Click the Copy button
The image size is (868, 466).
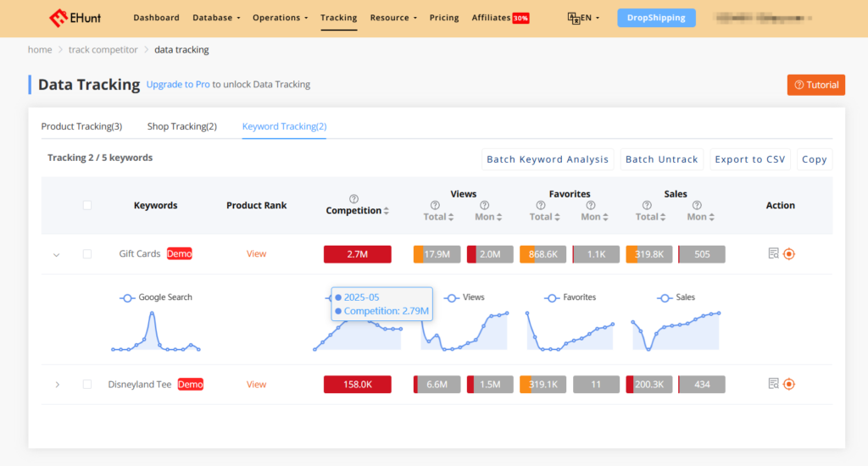815,159
